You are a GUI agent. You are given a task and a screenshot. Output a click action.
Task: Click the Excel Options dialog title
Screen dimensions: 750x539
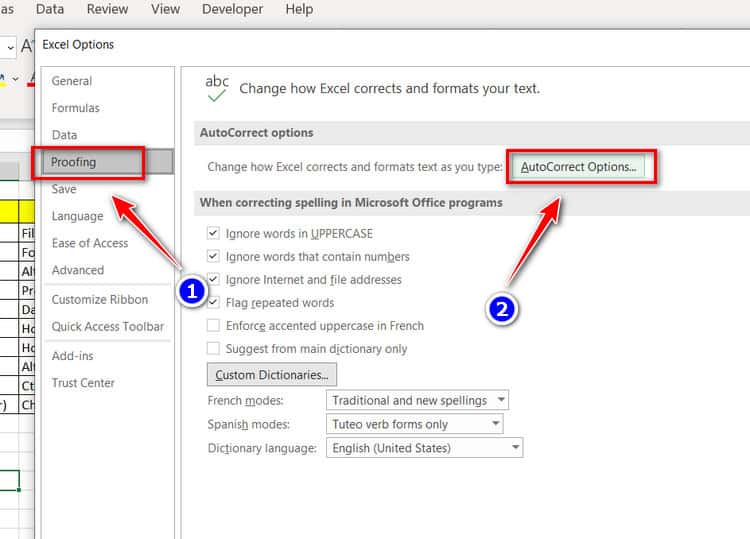pyautogui.click(x=78, y=44)
